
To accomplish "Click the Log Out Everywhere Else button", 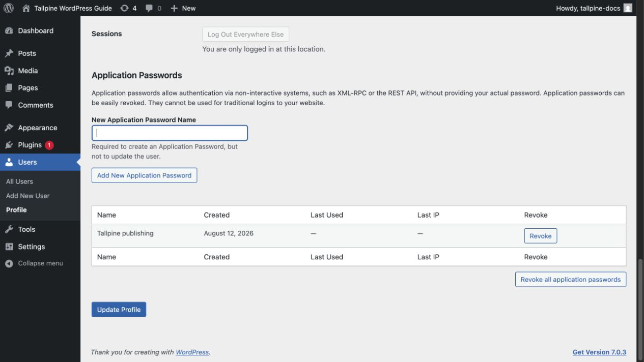I will [246, 34].
